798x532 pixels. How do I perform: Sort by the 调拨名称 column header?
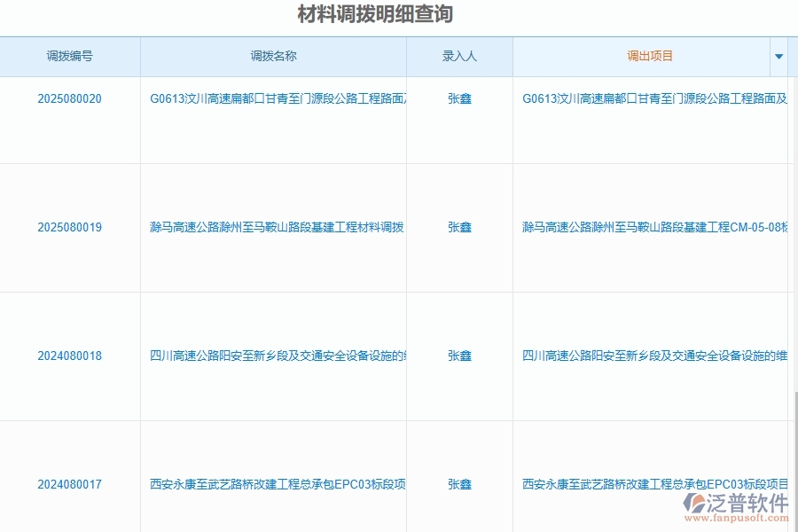click(x=273, y=55)
